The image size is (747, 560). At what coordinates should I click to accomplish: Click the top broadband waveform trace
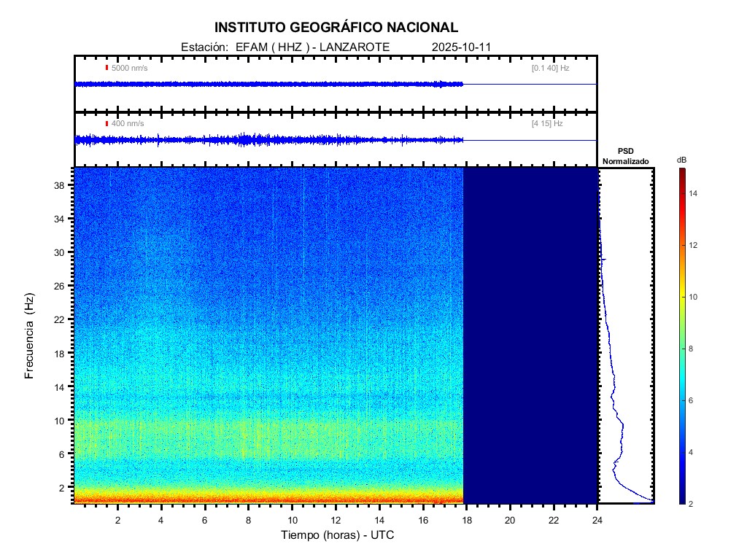tap(268, 84)
